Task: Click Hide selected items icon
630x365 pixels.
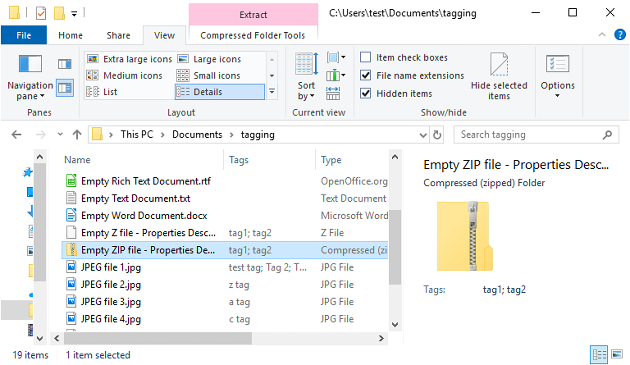Action: (x=499, y=76)
